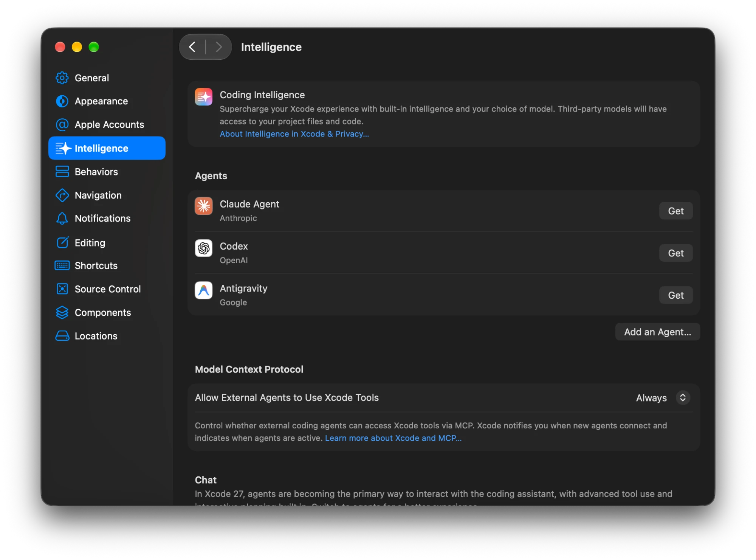The height and width of the screenshot is (560, 756).
Task: Click the Source Control icon
Action: click(62, 289)
